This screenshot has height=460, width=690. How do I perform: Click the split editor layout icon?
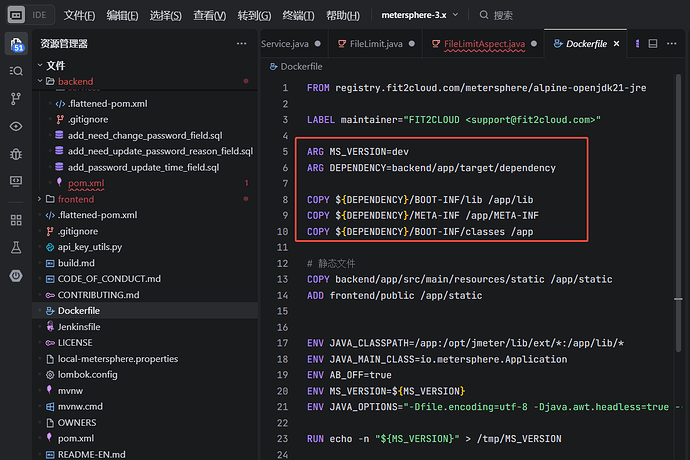(652, 44)
